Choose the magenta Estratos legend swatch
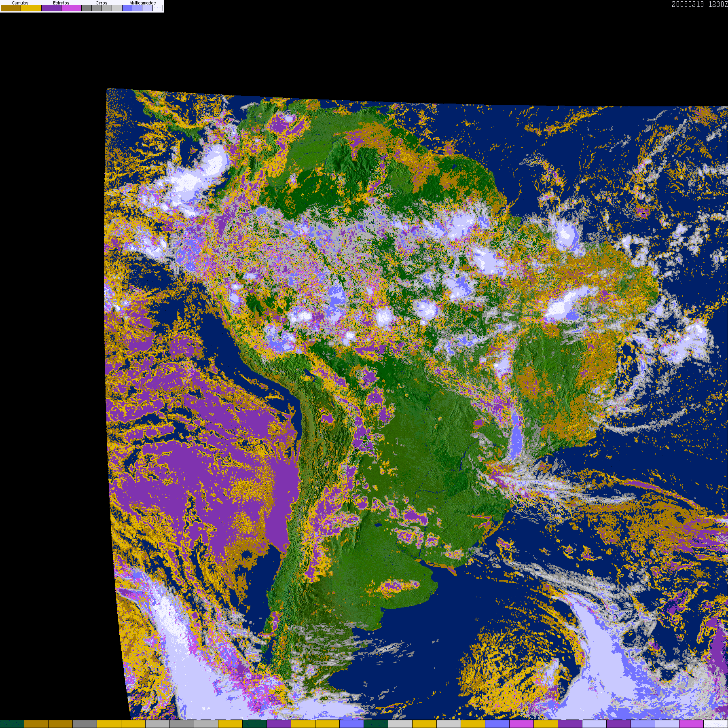 point(71,8)
